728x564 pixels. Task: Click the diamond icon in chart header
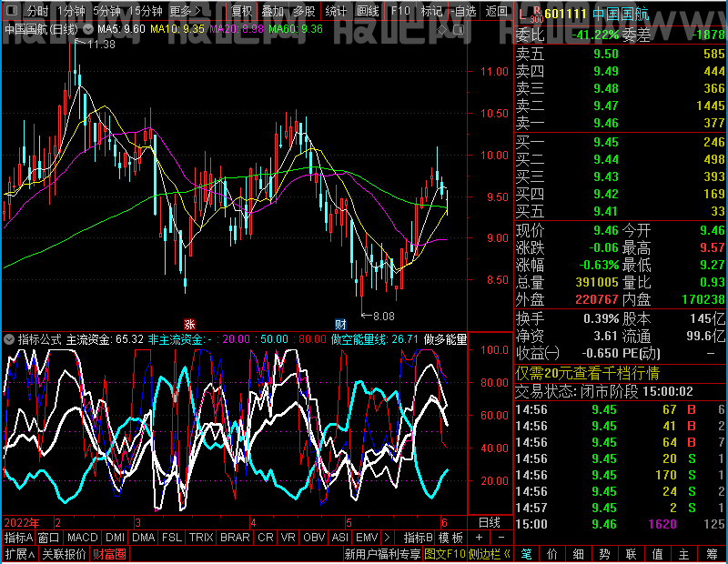tap(441, 30)
